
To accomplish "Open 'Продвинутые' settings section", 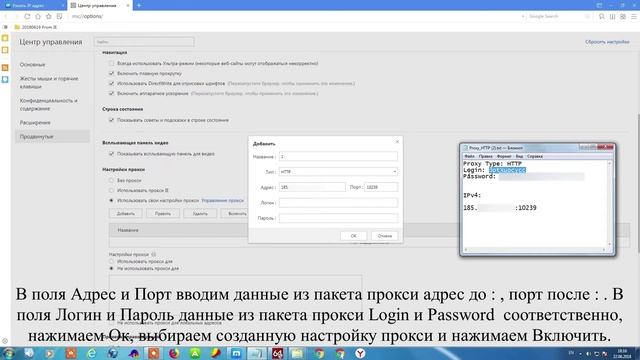I will point(52,136).
